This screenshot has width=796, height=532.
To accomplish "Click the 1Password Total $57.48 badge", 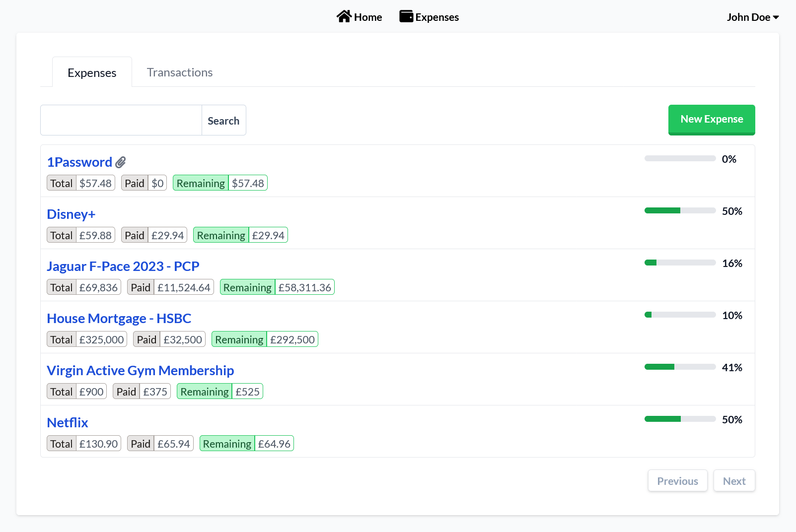I will [81, 183].
